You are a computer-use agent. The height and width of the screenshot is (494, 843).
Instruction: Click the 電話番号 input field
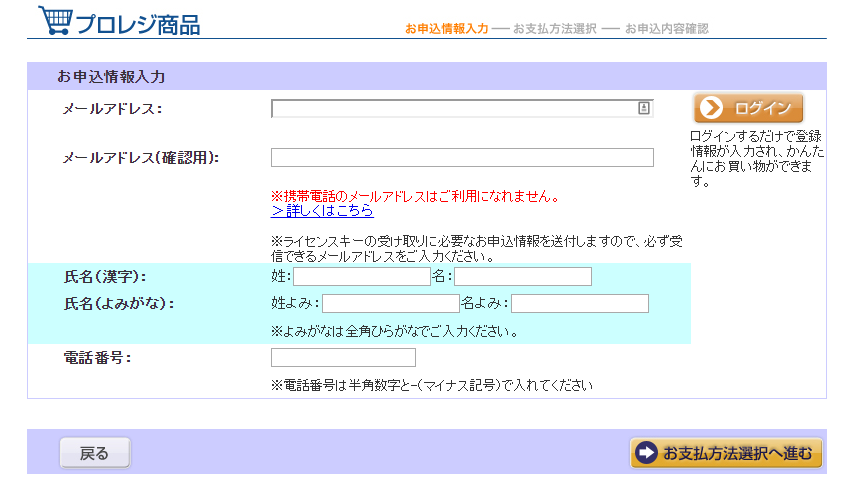[344, 357]
